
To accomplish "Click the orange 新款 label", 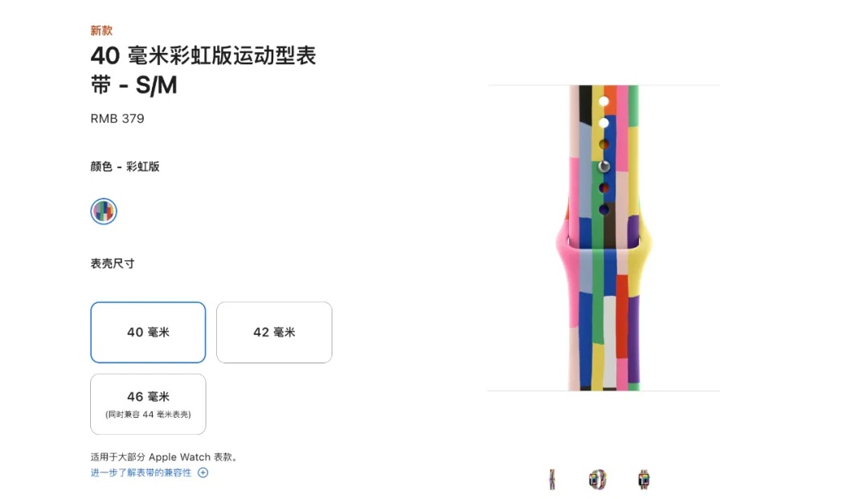I will (101, 31).
